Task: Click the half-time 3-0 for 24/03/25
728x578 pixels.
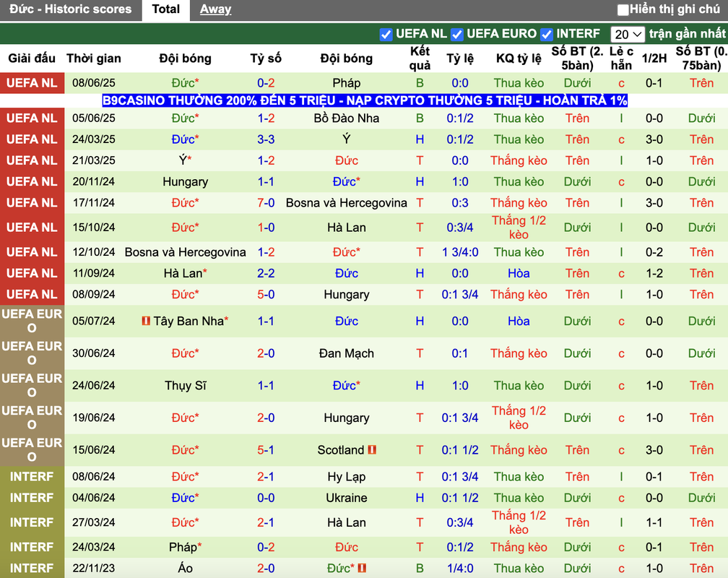Action: click(x=654, y=139)
